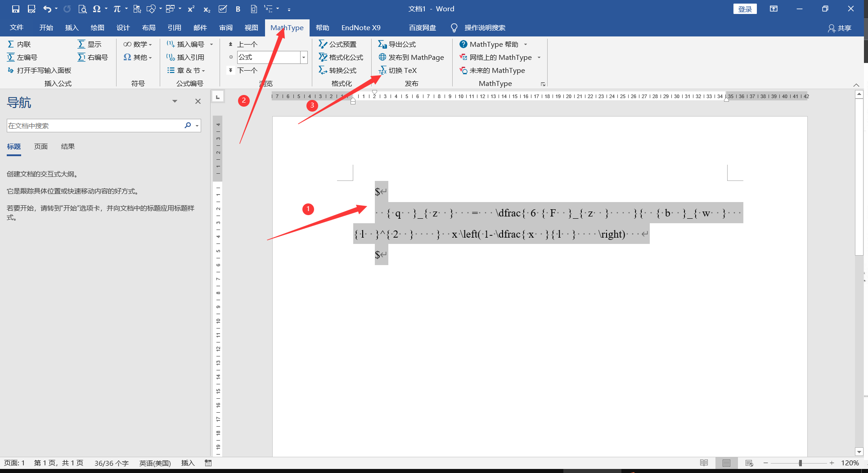Toggle Bold using the B icon
Image resolution: width=868 pixels, height=473 pixels.
tap(238, 9)
